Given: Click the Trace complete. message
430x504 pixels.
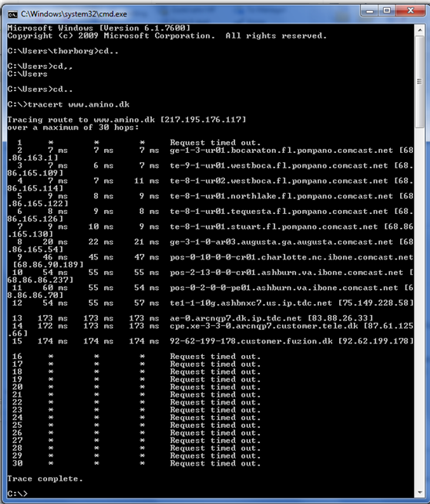Looking at the screenshot, I should pos(45,479).
